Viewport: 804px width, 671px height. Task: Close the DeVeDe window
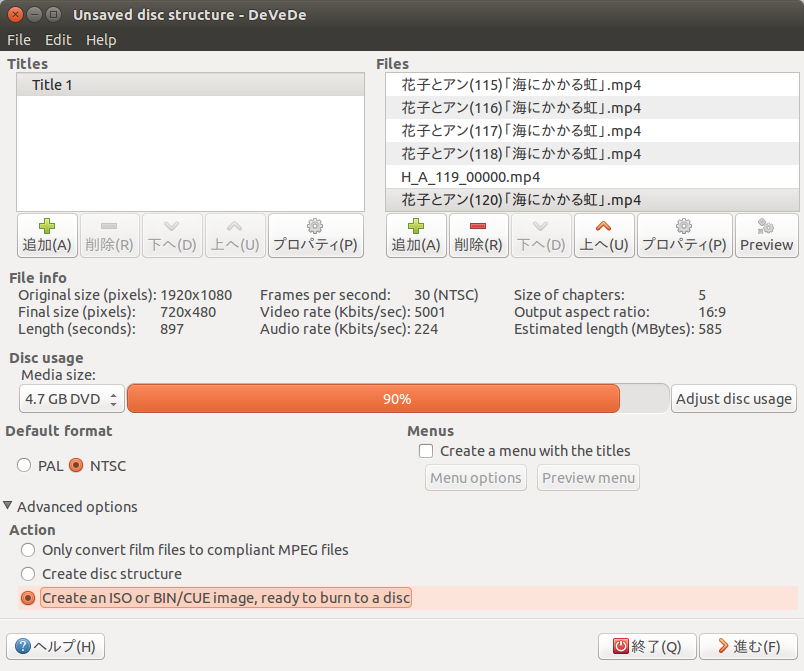tap(15, 14)
